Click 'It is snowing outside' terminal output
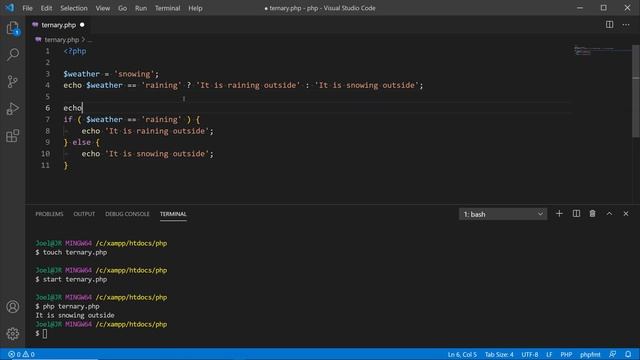Viewport: 640px width, 360px height. coord(75,315)
